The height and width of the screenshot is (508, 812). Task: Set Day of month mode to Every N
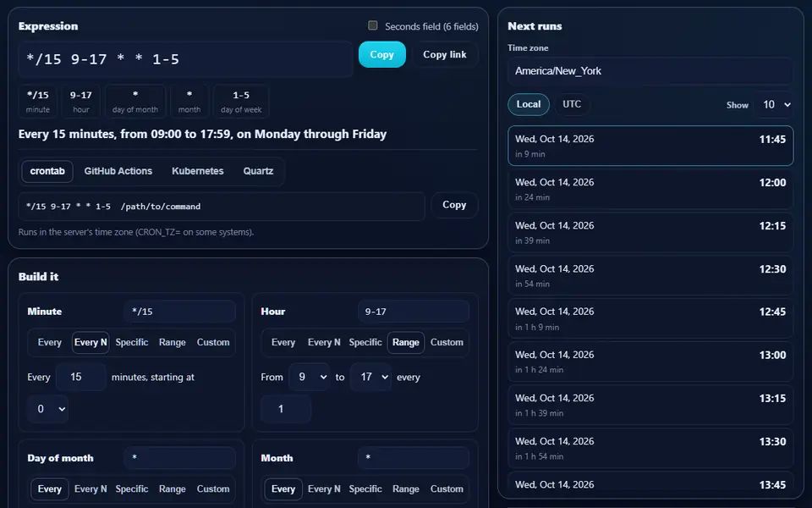[91, 489]
